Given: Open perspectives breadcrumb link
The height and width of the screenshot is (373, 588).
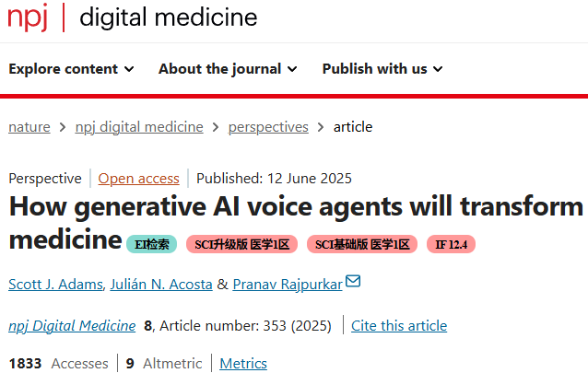Looking at the screenshot, I should (268, 127).
